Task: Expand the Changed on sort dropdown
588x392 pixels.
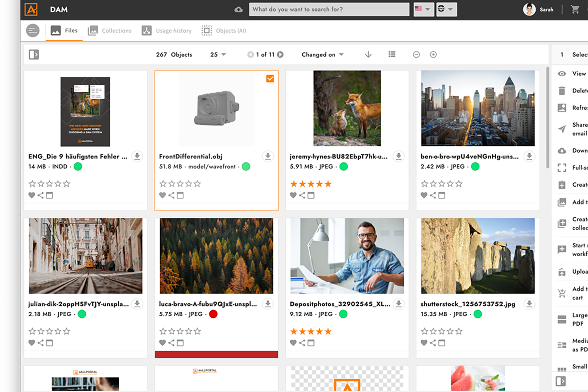Action: (322, 54)
